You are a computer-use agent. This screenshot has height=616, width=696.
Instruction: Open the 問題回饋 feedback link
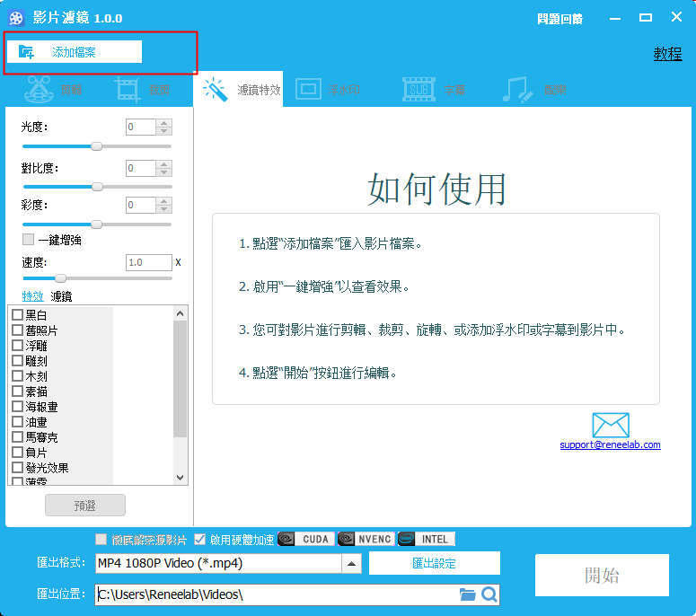coord(559,19)
